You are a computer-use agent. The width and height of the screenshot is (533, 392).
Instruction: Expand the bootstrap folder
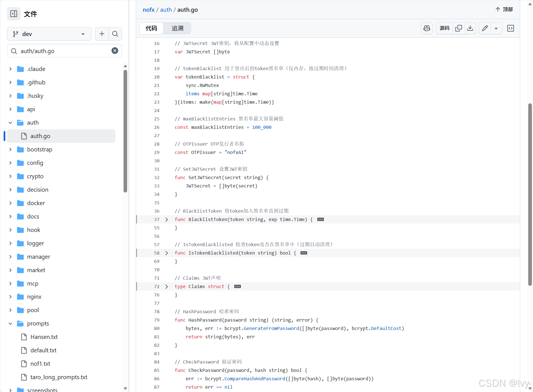point(10,149)
